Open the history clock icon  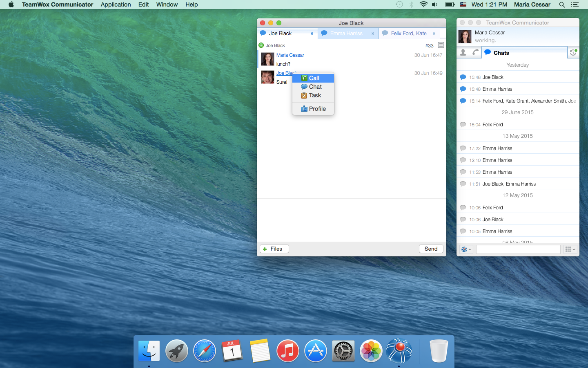pyautogui.click(x=573, y=52)
